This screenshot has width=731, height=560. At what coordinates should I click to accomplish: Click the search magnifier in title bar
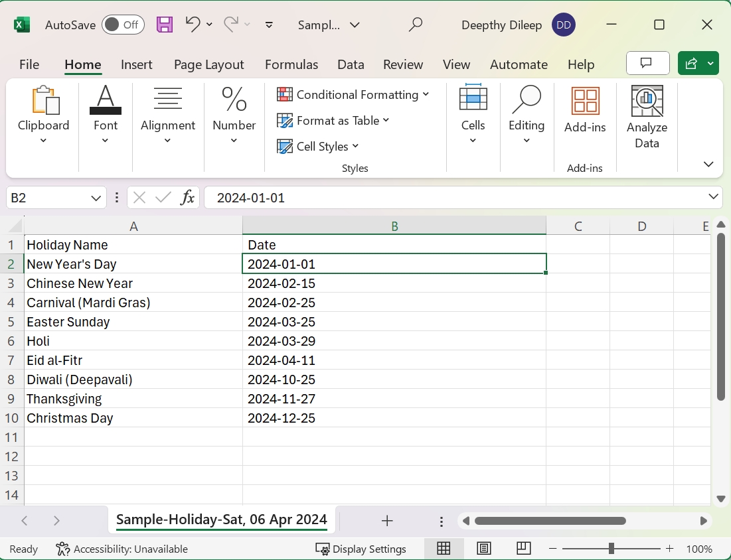(416, 25)
